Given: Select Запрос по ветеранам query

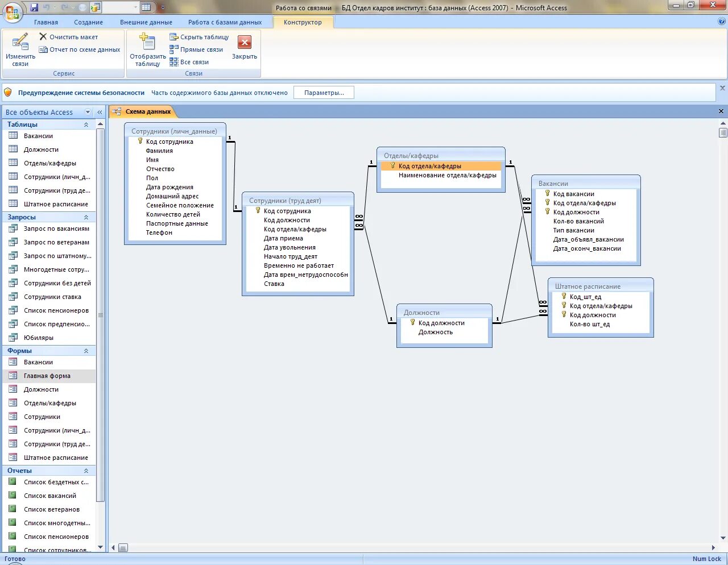Looking at the screenshot, I should [x=49, y=242].
